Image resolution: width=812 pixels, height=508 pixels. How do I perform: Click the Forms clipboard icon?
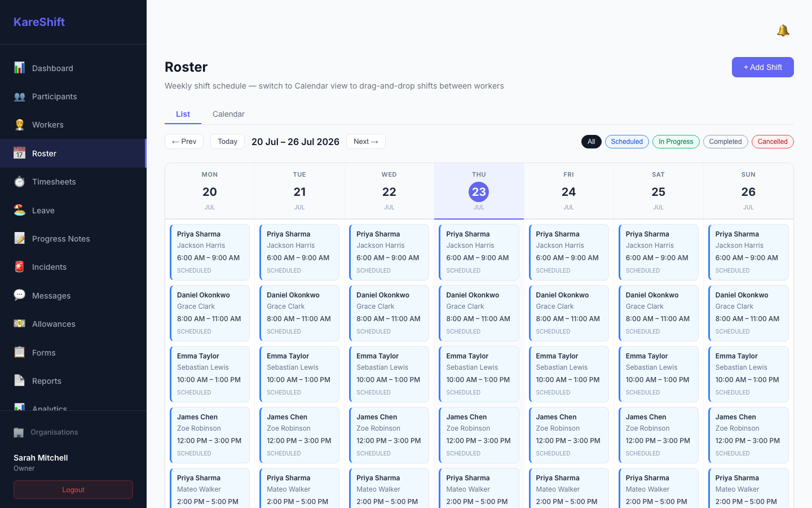click(x=19, y=352)
